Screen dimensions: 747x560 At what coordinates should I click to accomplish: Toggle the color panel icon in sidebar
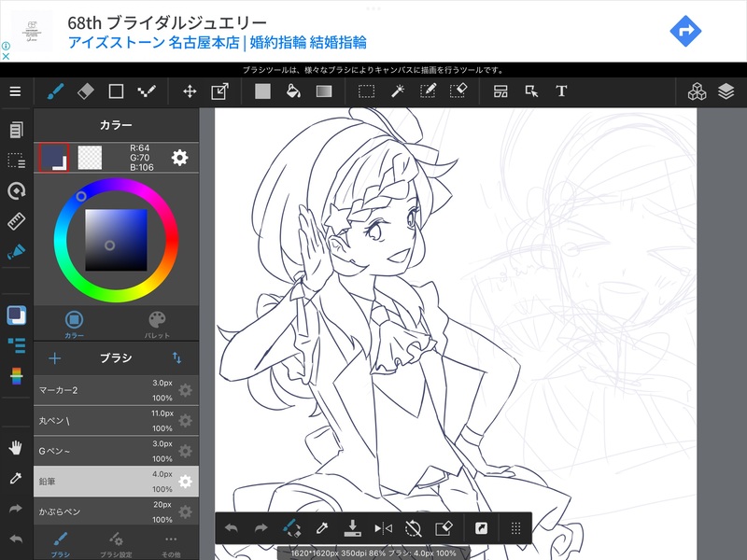(16, 315)
